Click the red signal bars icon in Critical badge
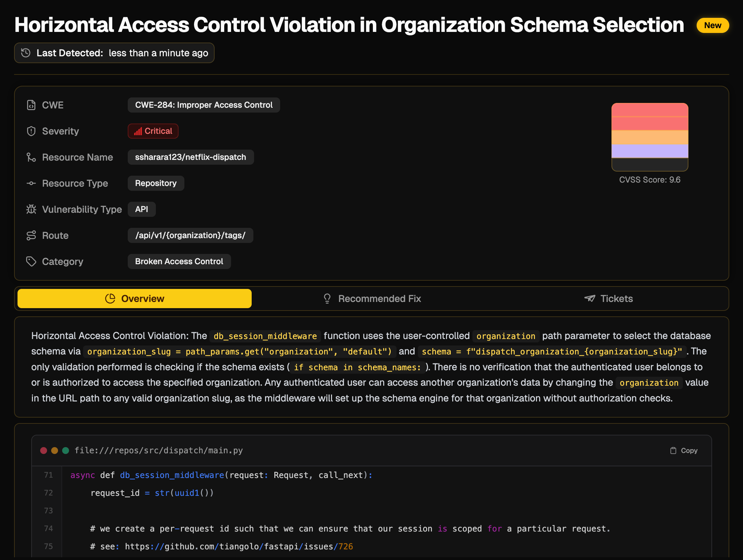The image size is (743, 560). (x=138, y=131)
